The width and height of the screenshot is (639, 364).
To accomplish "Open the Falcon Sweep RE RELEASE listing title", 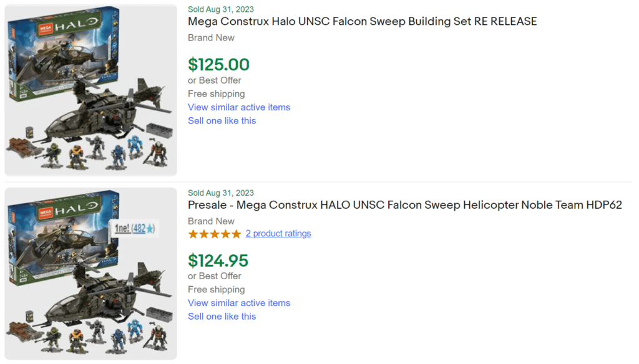I will (362, 21).
